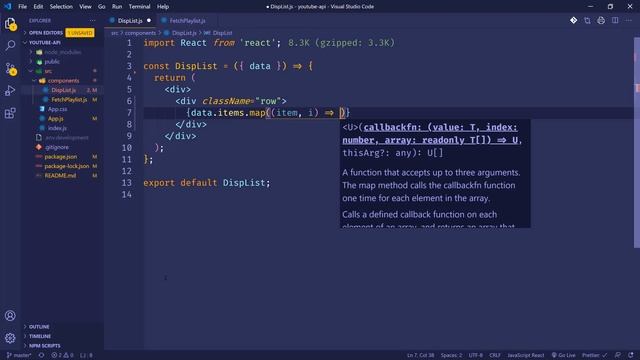Click the open changes icon in editor toolbar
This screenshot has width=640, height=360.
click(587, 20)
